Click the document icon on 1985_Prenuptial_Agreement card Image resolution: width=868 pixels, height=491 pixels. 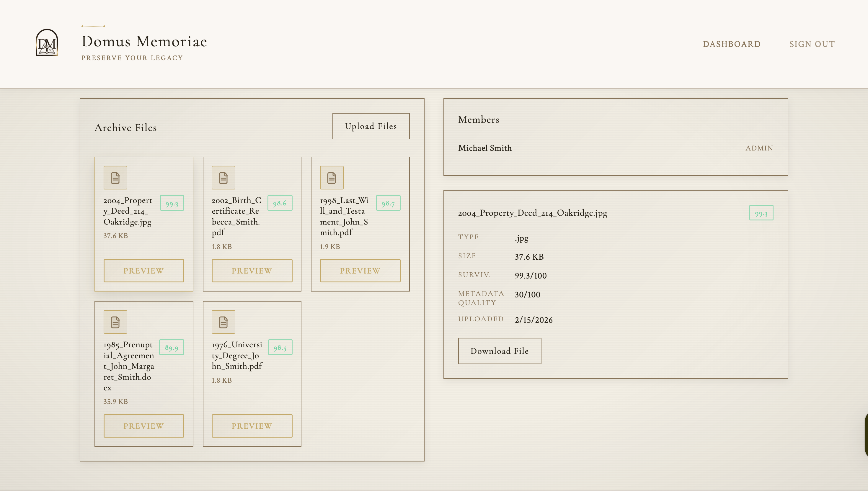click(x=115, y=322)
